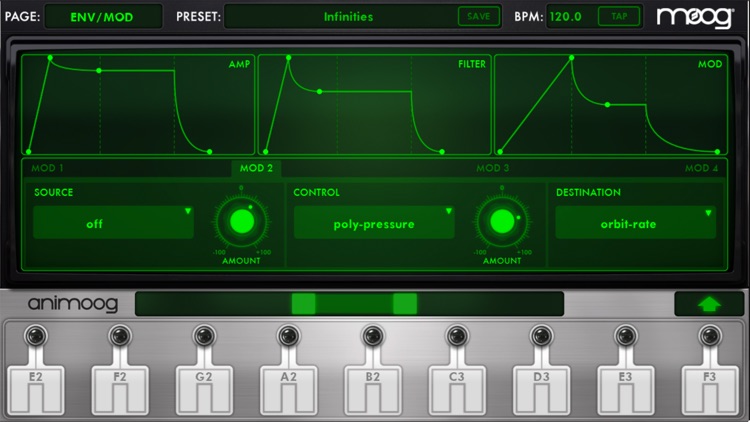
Task: Select the left handle of keyboard range strip
Action: pos(304,304)
